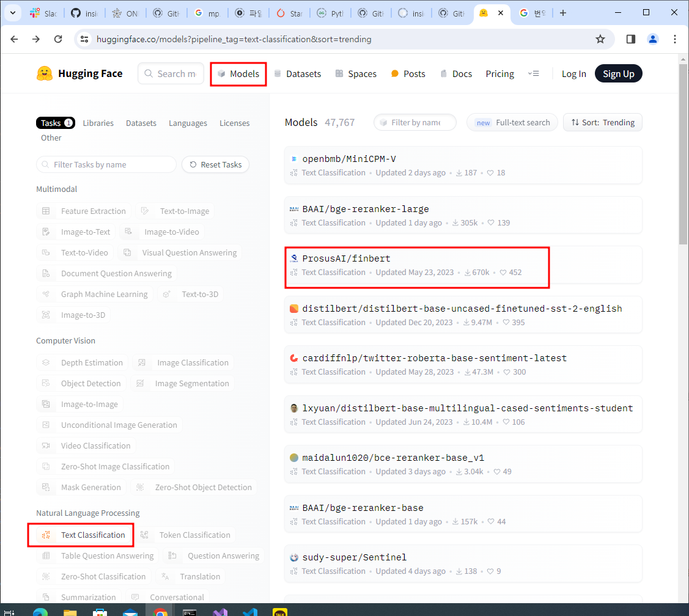
Task: Click the Mask Generation task icon
Action: coord(46,487)
